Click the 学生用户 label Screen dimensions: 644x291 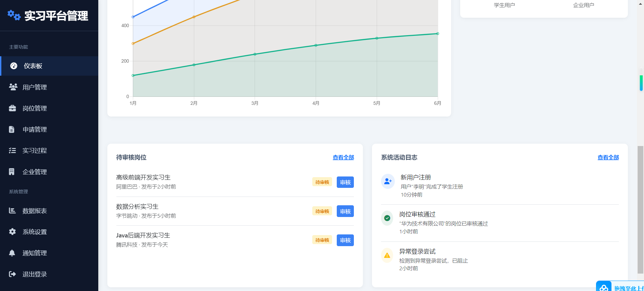pos(504,5)
